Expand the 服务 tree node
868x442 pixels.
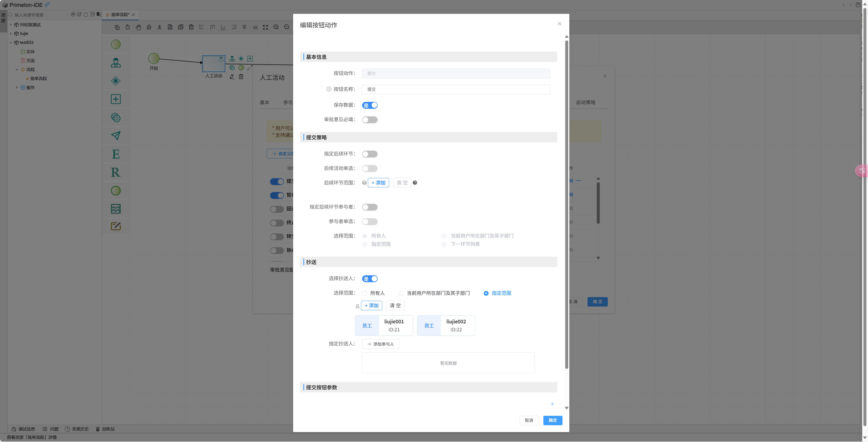(17, 88)
